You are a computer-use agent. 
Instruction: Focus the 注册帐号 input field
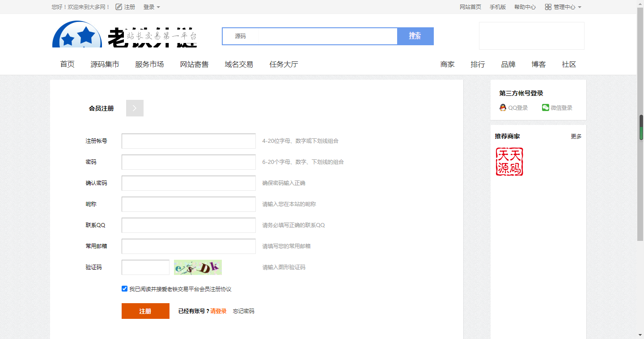(188, 141)
